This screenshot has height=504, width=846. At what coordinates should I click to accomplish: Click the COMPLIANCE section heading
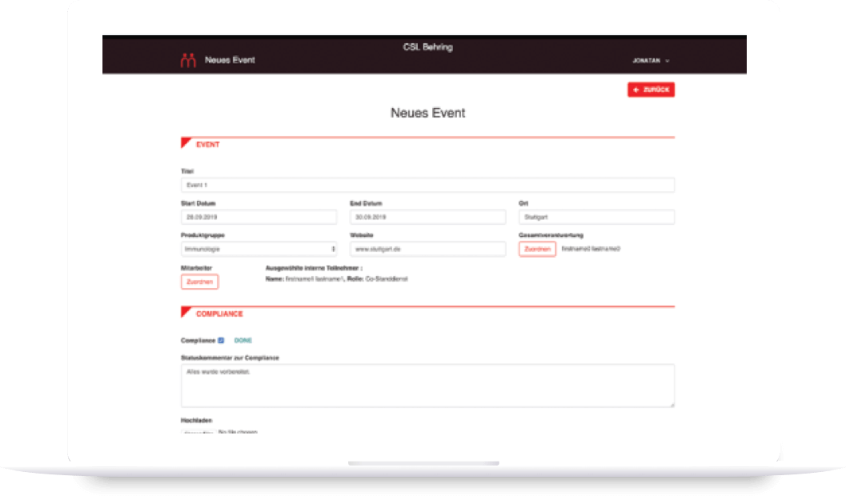point(219,314)
